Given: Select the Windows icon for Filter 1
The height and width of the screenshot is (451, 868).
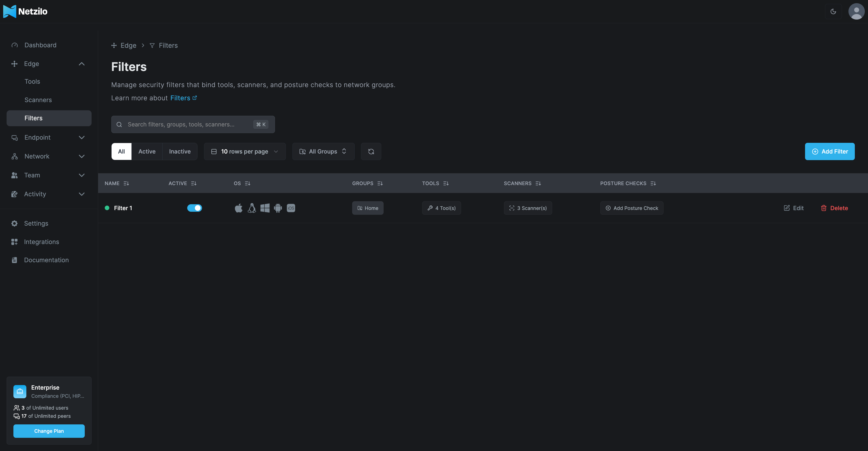Looking at the screenshot, I should [x=265, y=208].
